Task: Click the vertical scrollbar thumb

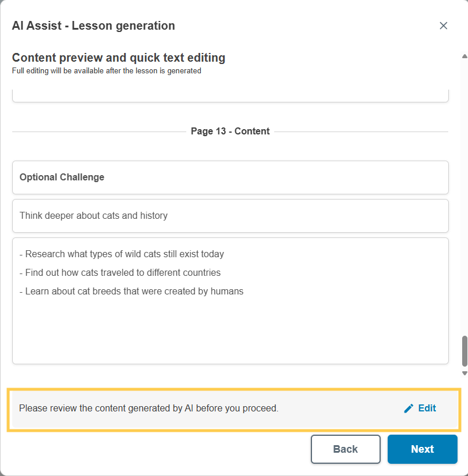Action: [x=464, y=351]
